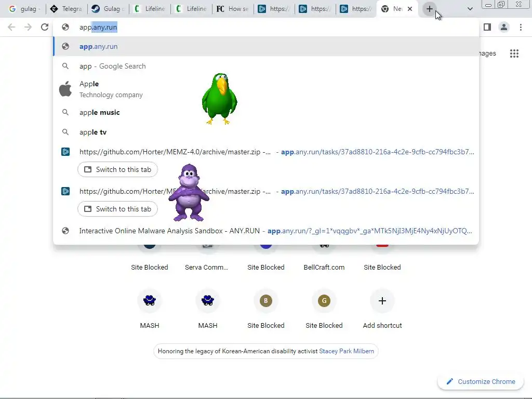Click the green parrot desktop character
The height and width of the screenshot is (399, 532).
(x=220, y=99)
